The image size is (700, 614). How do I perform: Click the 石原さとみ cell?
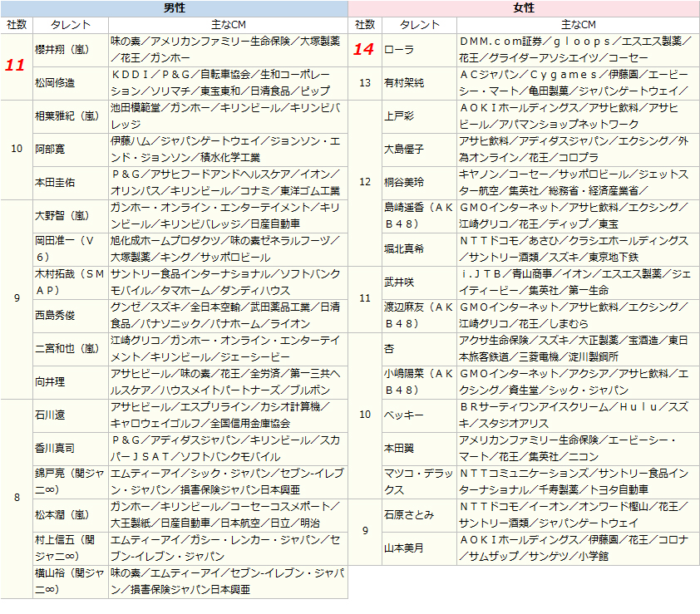(x=419, y=515)
